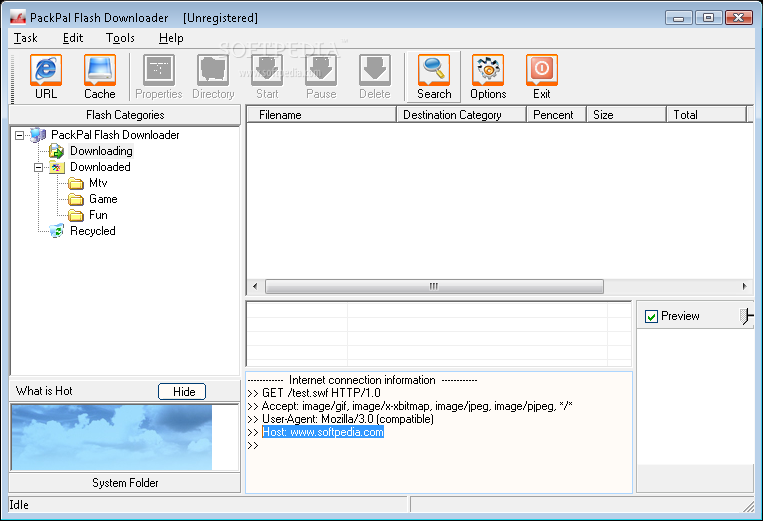Select the Downloaded category
The image size is (763, 521).
[x=100, y=167]
